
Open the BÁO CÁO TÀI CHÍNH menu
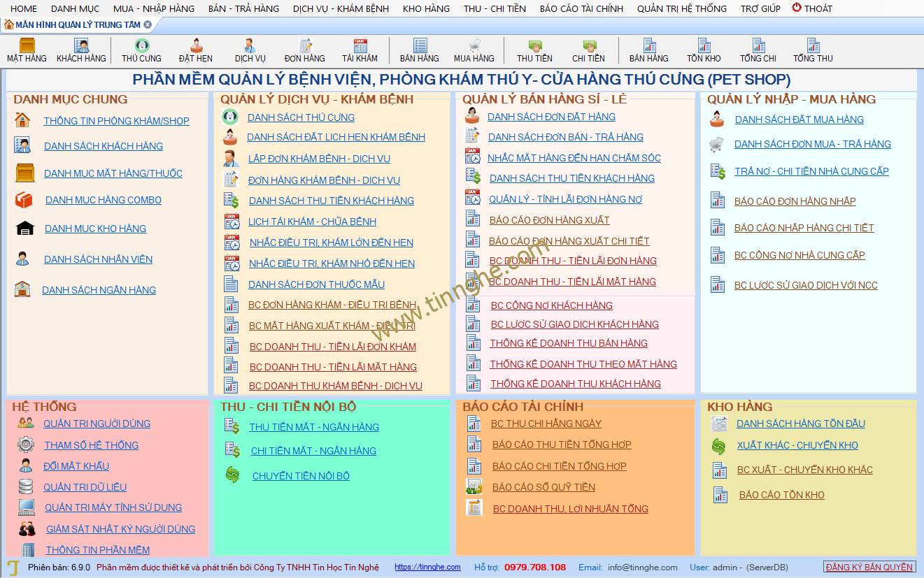click(x=581, y=8)
